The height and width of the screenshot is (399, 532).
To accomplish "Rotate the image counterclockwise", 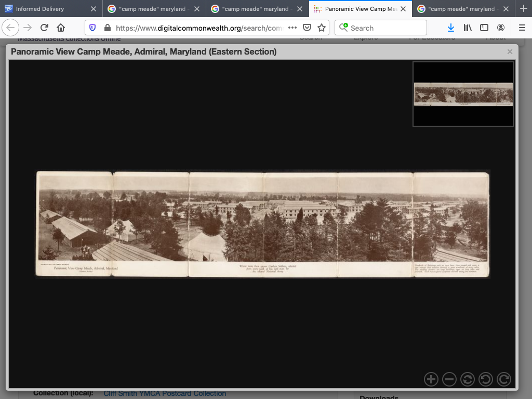I will [x=485, y=379].
